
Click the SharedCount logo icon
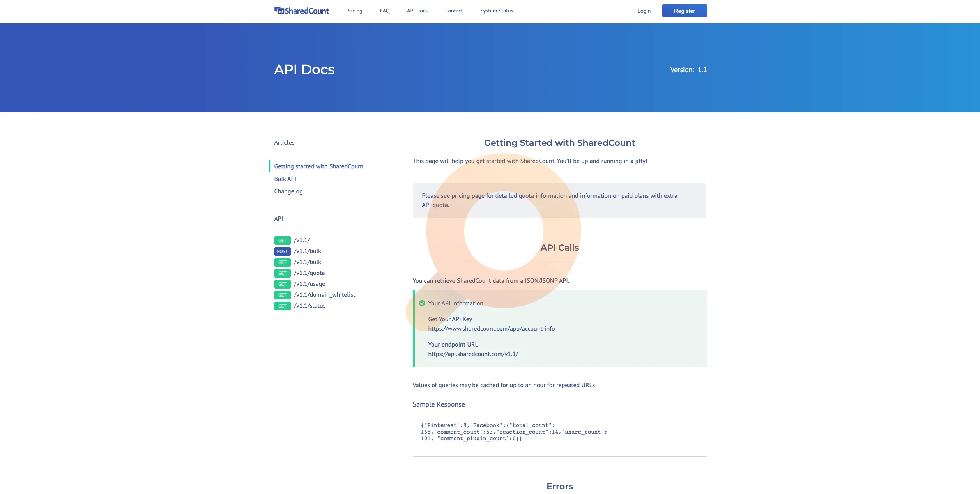pos(279,11)
